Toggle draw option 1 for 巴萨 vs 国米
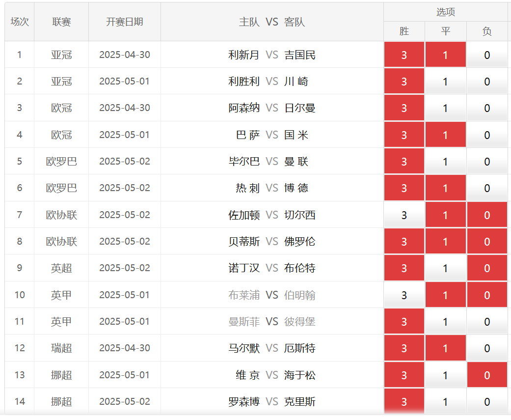 click(x=446, y=135)
